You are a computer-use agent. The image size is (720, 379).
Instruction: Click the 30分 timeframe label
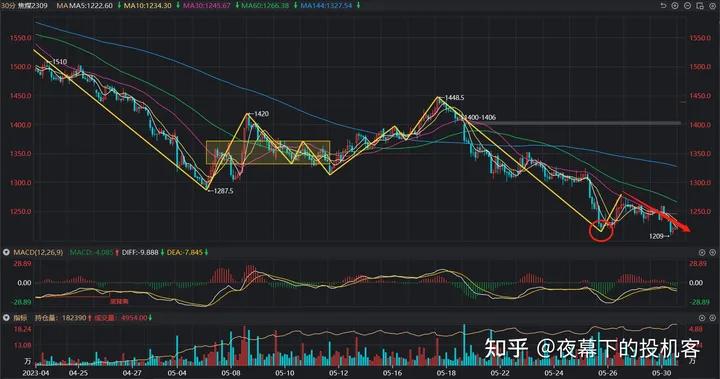8,6
